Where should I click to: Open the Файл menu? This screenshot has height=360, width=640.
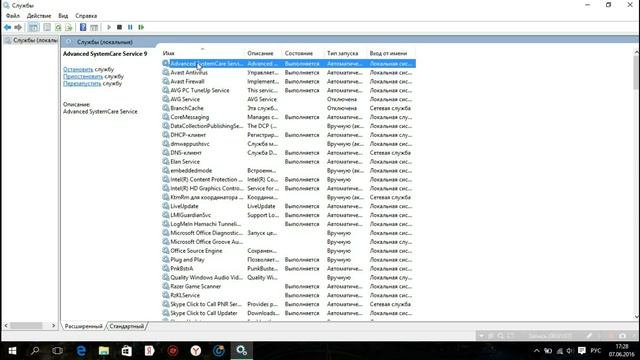(13, 16)
